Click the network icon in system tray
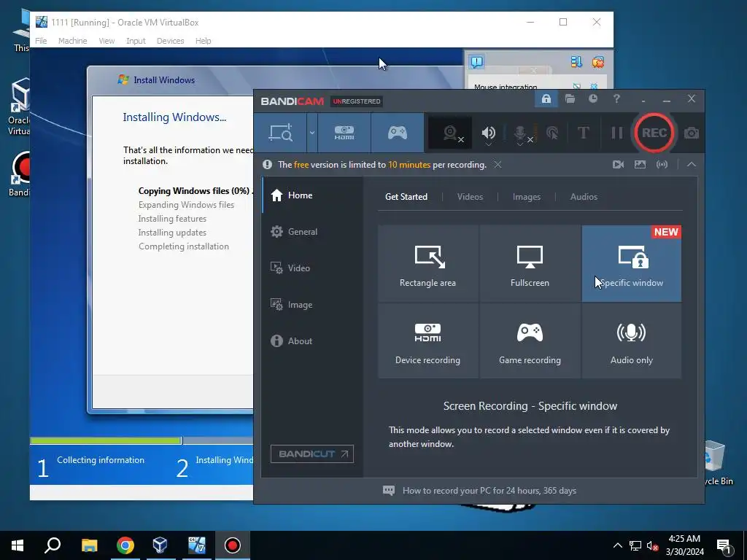Viewport: 747px width, 560px height. click(x=635, y=545)
